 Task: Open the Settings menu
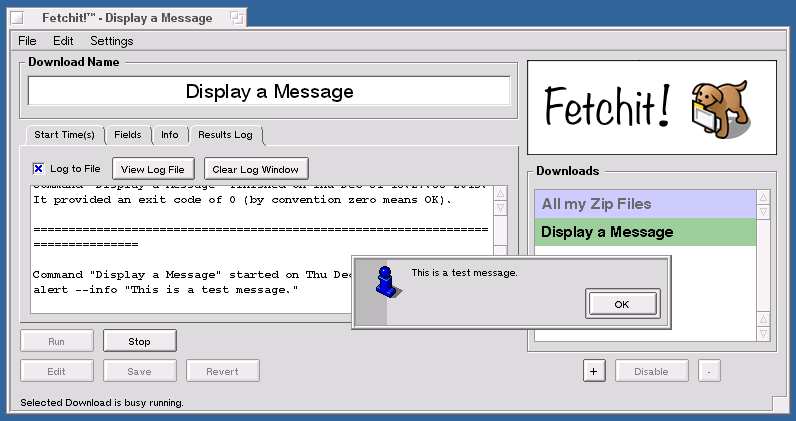(112, 41)
